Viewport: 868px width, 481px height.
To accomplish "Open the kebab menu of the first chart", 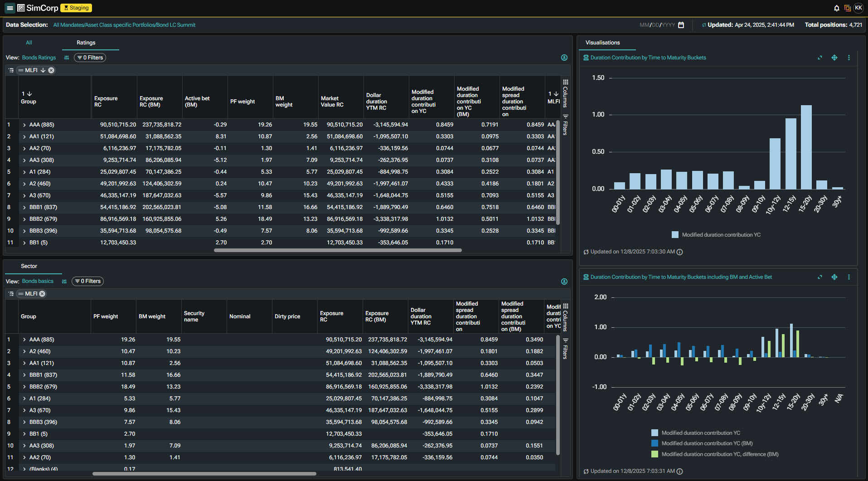I will [x=849, y=58].
